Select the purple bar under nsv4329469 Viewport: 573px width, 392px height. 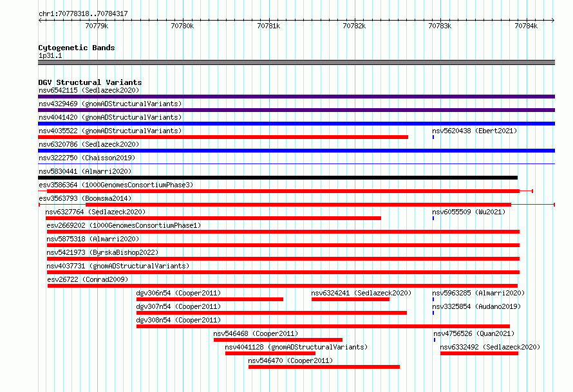(x=296, y=110)
